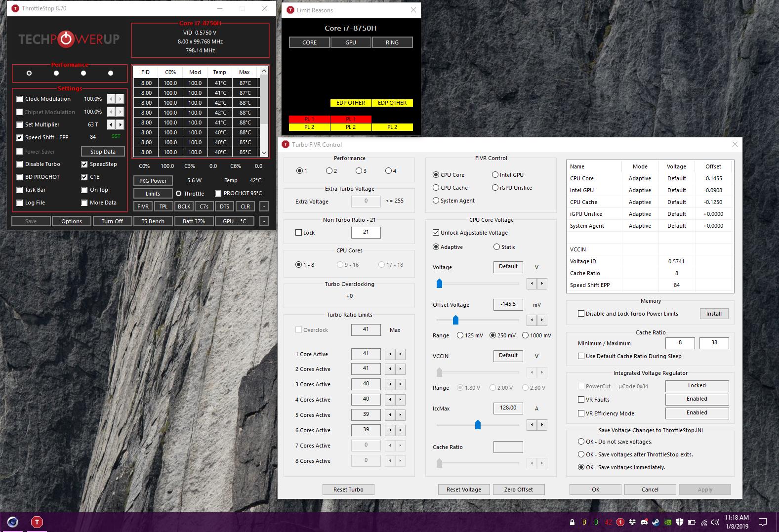Image resolution: width=779 pixels, height=532 pixels.
Task: Uncheck Unlock Adjustable Voltage
Action: point(436,233)
